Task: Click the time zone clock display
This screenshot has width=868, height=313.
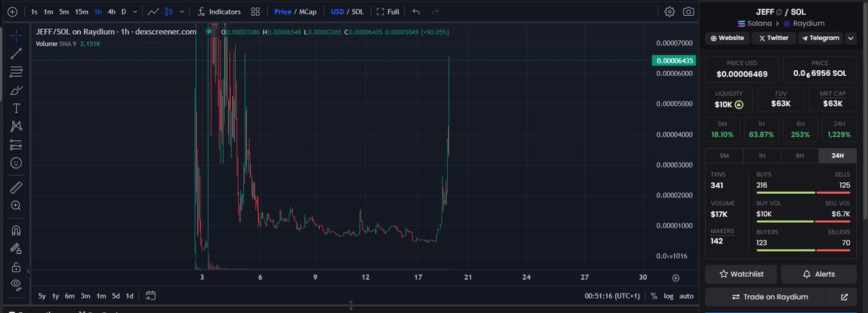Action: [x=613, y=296]
